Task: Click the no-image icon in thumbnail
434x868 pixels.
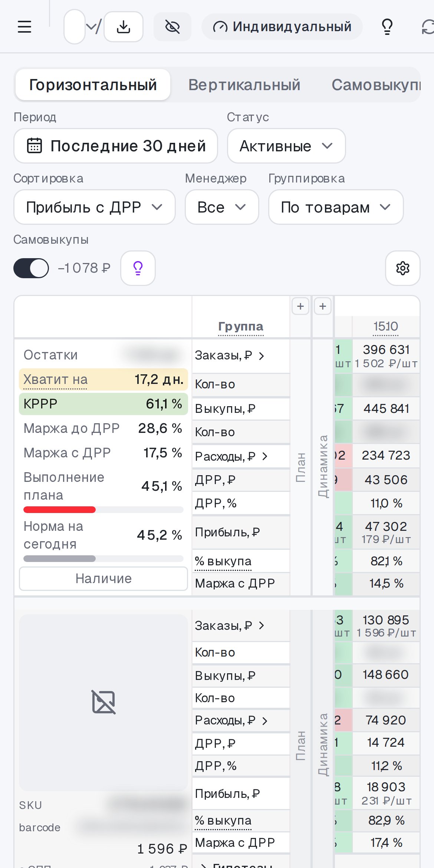Action: [103, 702]
